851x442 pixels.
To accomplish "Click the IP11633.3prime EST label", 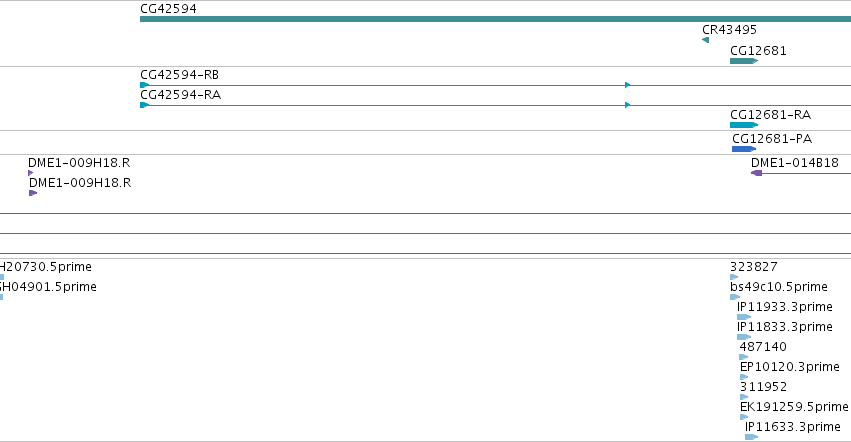I will (793, 427).
